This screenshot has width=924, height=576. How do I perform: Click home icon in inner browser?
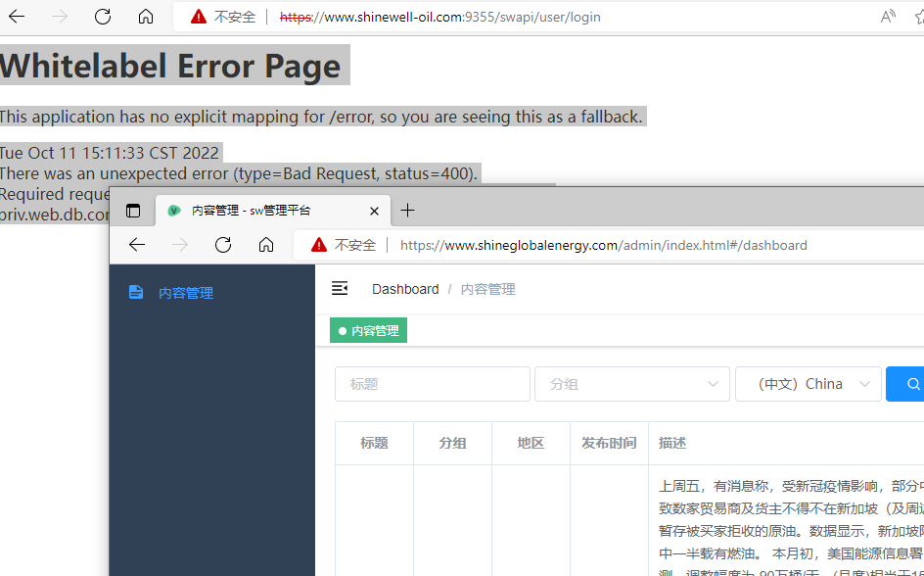(x=266, y=245)
